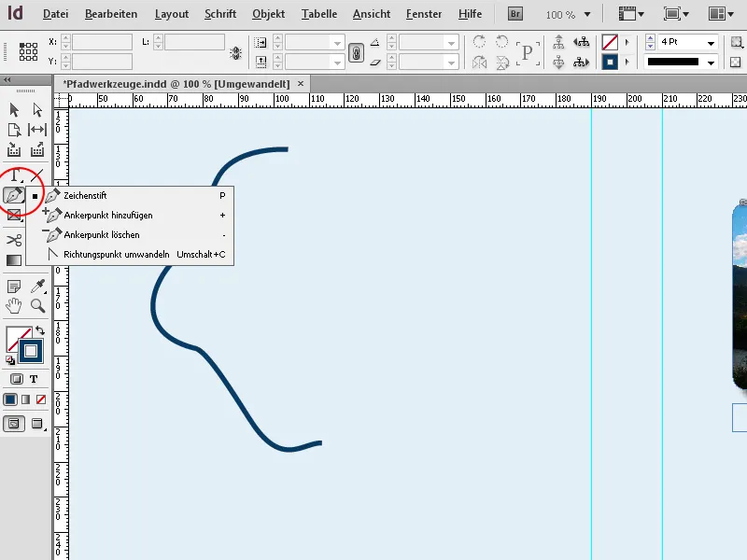Click the rotate 90° counterclockwise icon
The height and width of the screenshot is (560, 747).
[x=501, y=42]
